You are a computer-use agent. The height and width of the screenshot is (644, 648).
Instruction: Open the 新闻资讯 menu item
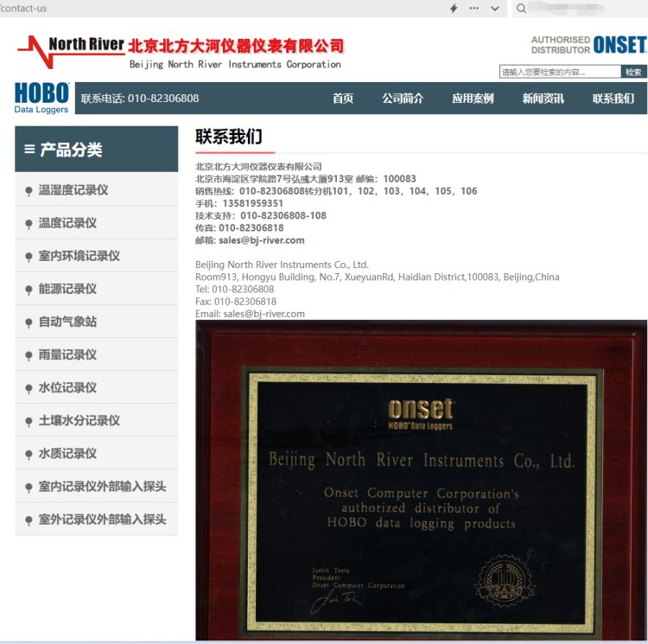tap(543, 99)
